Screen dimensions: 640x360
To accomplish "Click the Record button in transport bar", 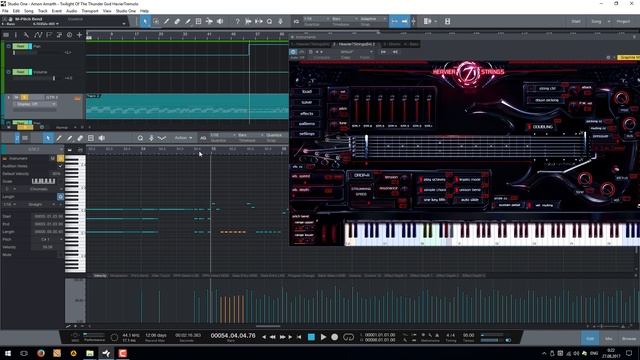I will coord(335,337).
